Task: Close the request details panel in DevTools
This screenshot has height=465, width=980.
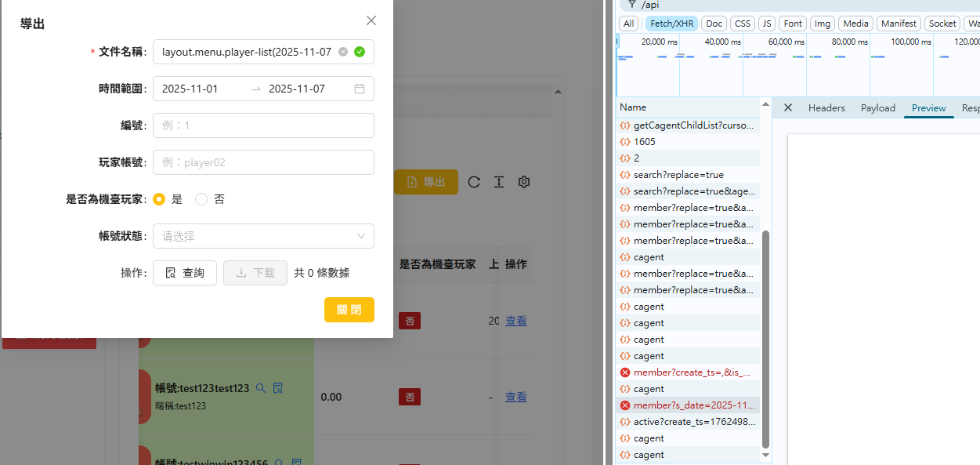Action: click(788, 107)
